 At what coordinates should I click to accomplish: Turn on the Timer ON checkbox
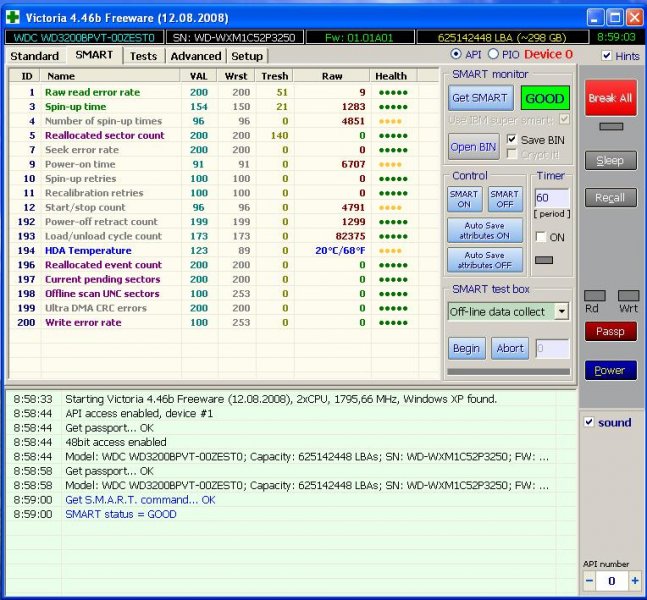click(541, 237)
